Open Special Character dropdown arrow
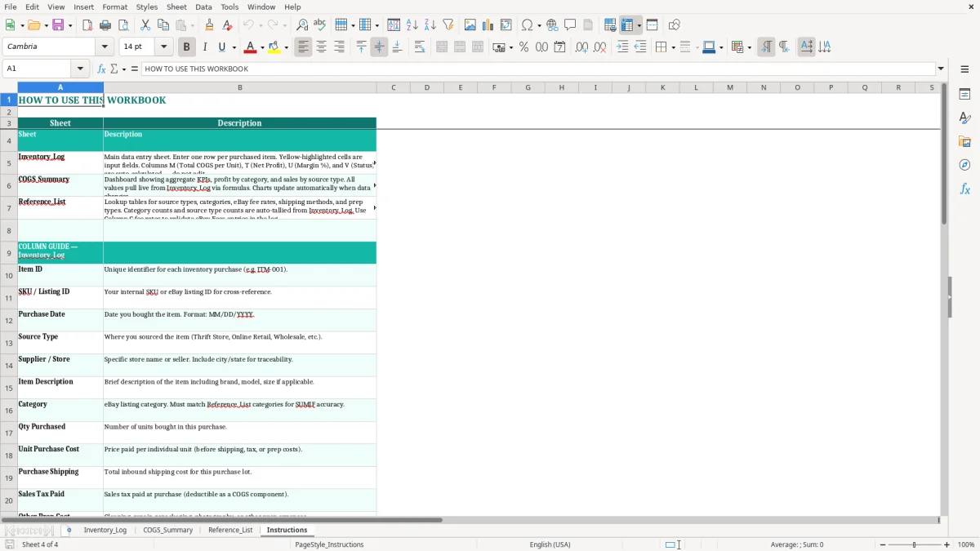Image resolution: width=980 pixels, height=551 pixels. pyautogui.click(x=541, y=25)
